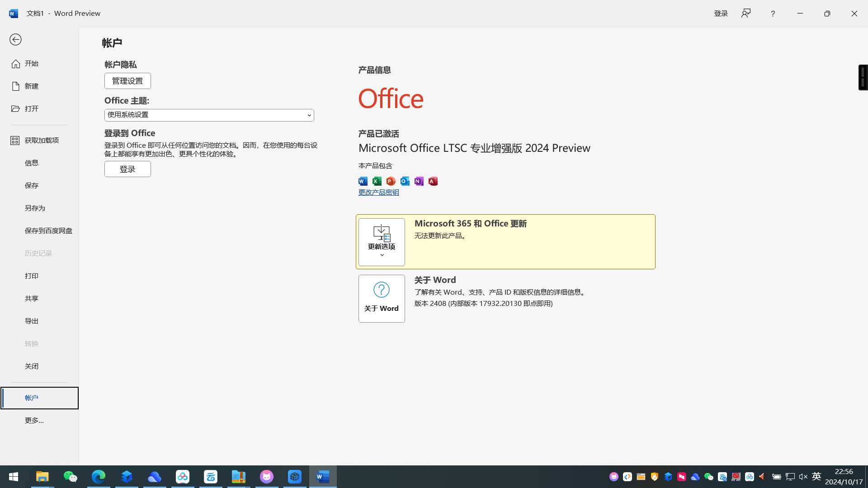
Task: Open the archive manager in taskbar
Action: pos(239,477)
